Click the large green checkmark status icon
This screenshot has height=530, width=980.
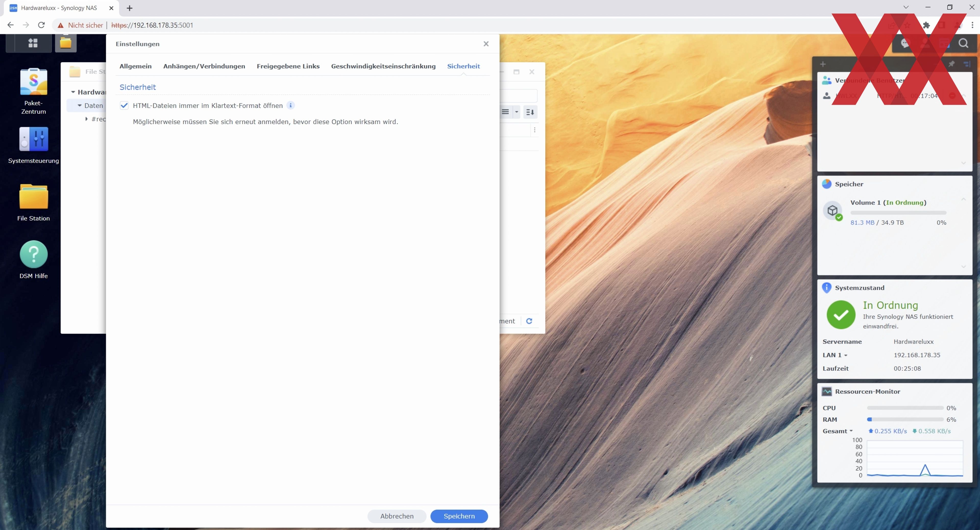(x=841, y=315)
